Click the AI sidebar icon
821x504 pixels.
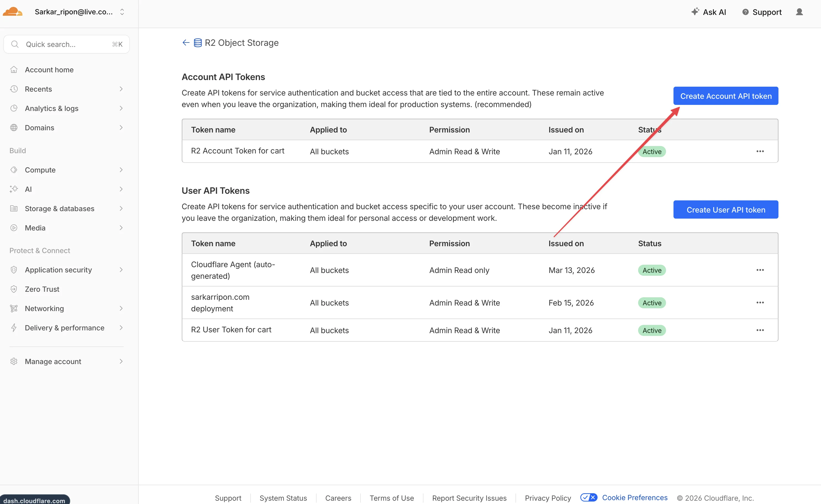click(14, 189)
